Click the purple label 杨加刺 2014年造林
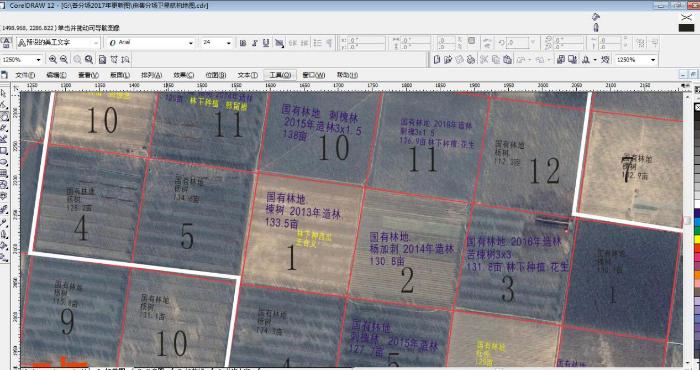 click(x=411, y=249)
